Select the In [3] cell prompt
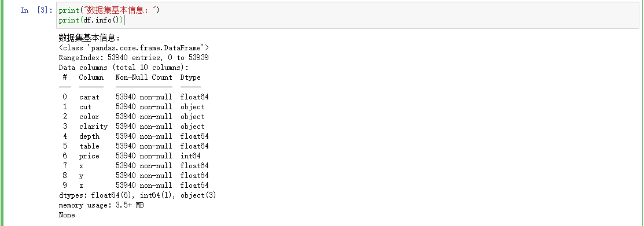This screenshot has width=644, height=226. [36, 10]
